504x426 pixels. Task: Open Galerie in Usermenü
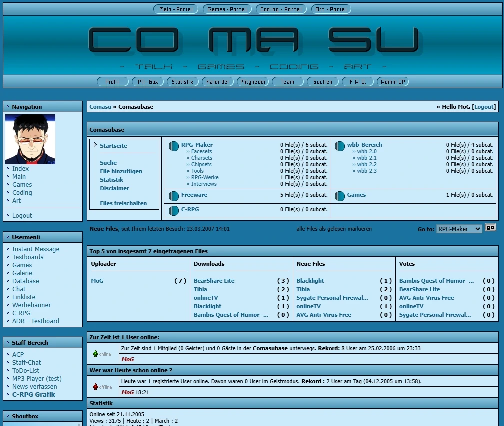tap(22, 273)
